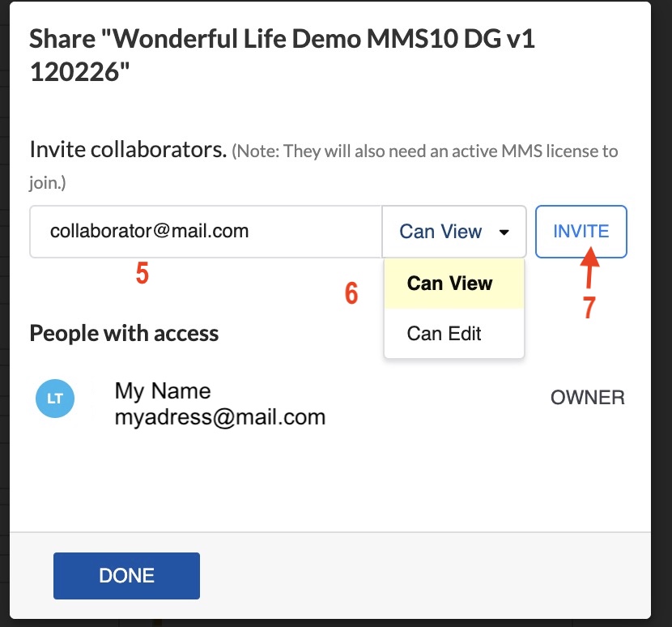Screen dimensions: 672x627
Task: Click myadress@mail.com under My Name
Action: [x=219, y=417]
